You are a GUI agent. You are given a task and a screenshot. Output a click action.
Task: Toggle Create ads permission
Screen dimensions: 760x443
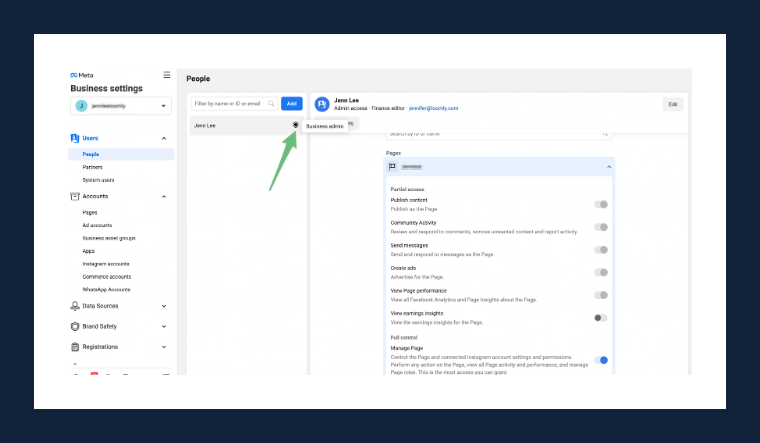(601, 272)
